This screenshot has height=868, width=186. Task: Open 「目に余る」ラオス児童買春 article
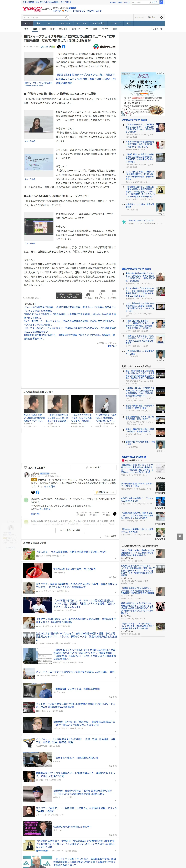[x=71, y=552]
